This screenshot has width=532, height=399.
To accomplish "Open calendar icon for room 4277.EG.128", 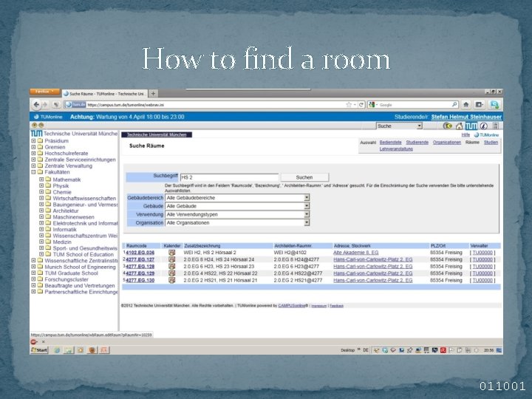I will pos(171,267).
